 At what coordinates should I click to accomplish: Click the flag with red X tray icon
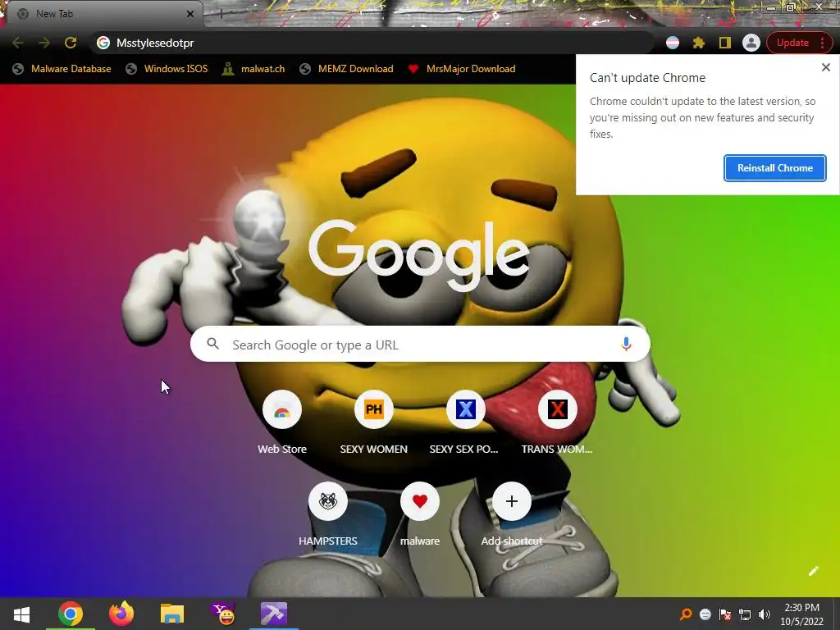(x=725, y=614)
